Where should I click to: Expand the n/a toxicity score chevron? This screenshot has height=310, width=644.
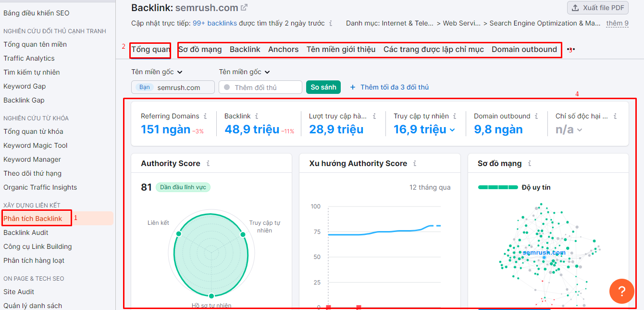pos(580,130)
